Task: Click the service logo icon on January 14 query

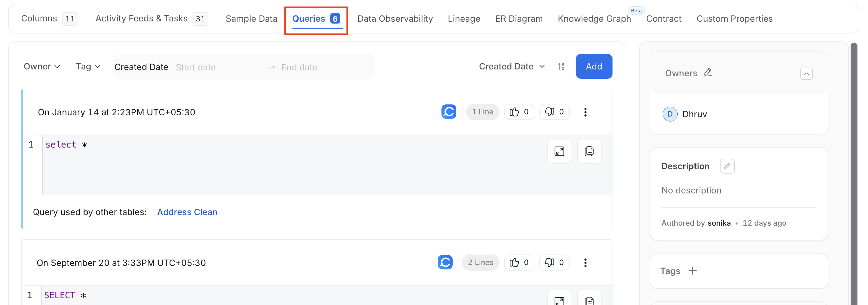Action: (449, 112)
